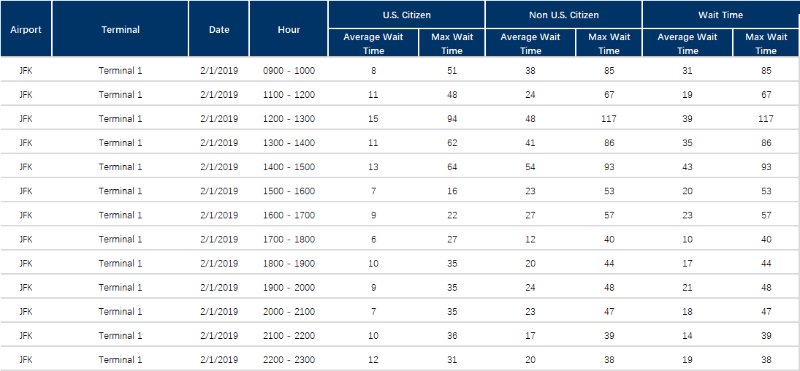Click the 1200 - 1300 hour cell

pos(289,119)
